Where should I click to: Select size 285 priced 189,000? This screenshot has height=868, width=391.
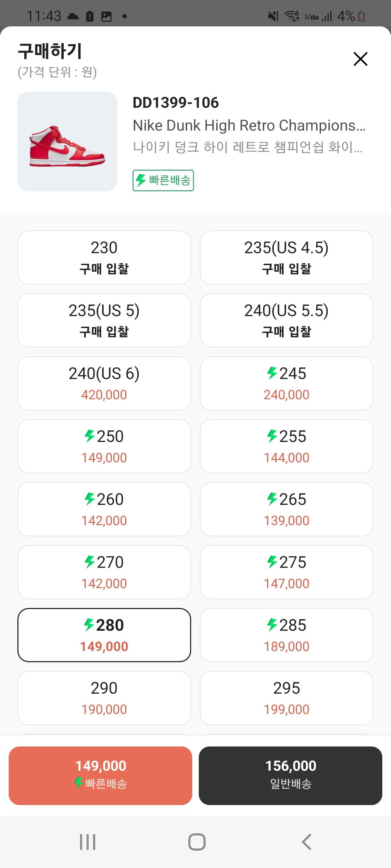(286, 635)
